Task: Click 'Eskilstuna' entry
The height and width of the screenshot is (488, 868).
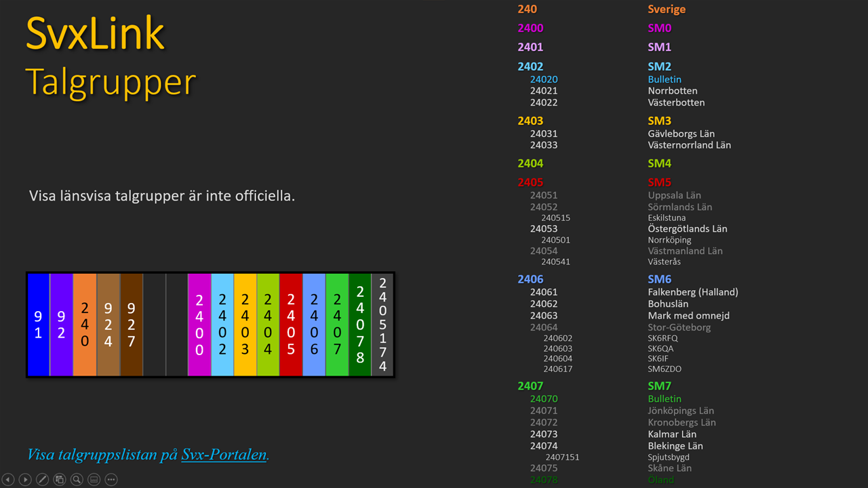Action: (667, 218)
